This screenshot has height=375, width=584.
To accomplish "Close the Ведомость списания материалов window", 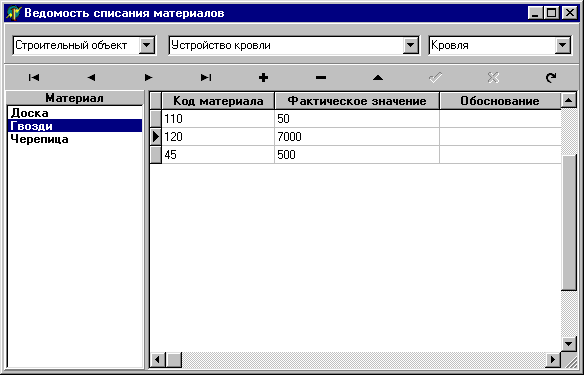I will tap(569, 13).
